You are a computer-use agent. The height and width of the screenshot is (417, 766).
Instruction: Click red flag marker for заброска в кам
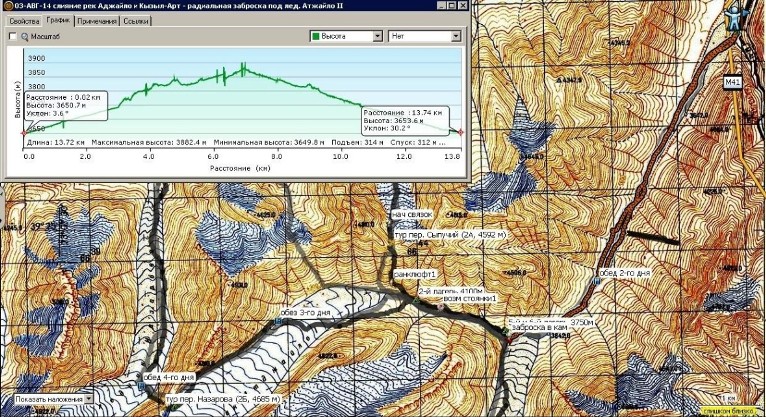click(x=509, y=338)
